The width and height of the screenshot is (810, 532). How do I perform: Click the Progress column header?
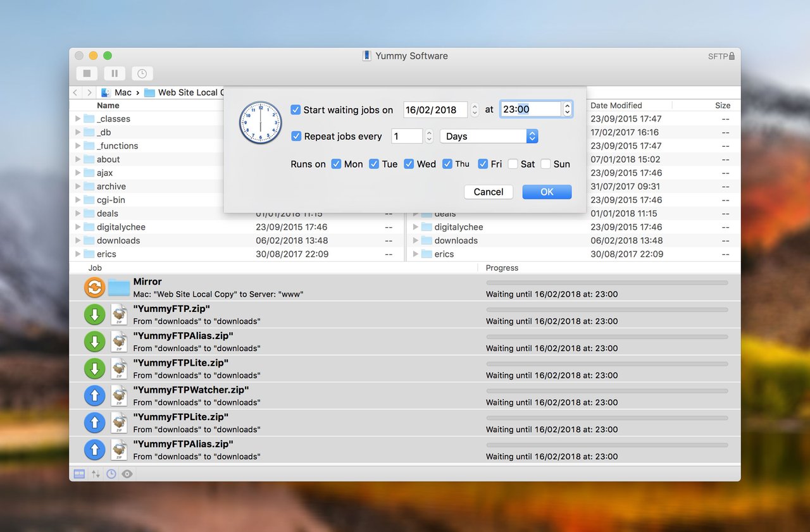(x=502, y=268)
